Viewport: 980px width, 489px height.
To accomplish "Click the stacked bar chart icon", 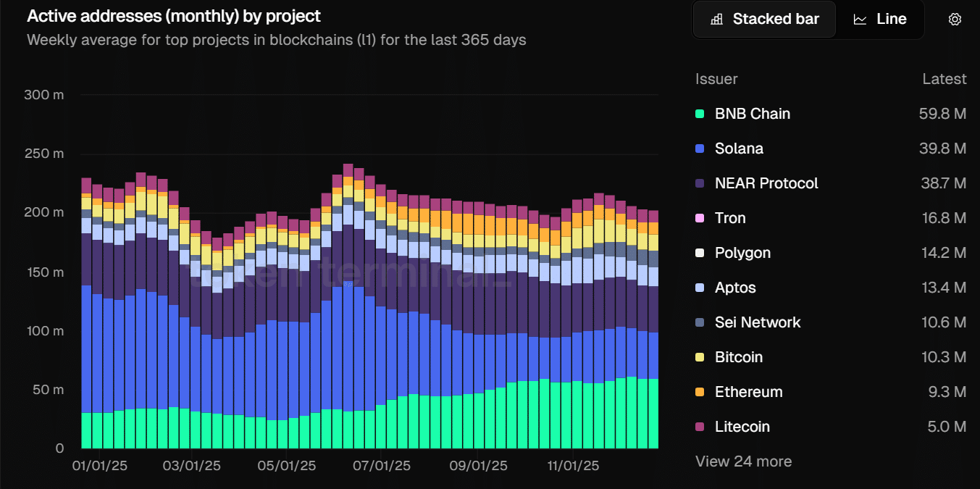I will [716, 20].
